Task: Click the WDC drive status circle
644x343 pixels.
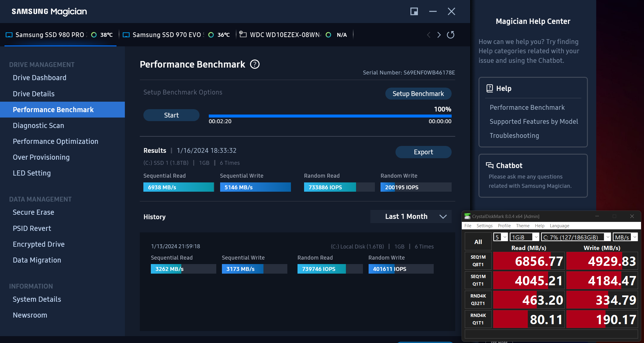Action: coord(328,35)
